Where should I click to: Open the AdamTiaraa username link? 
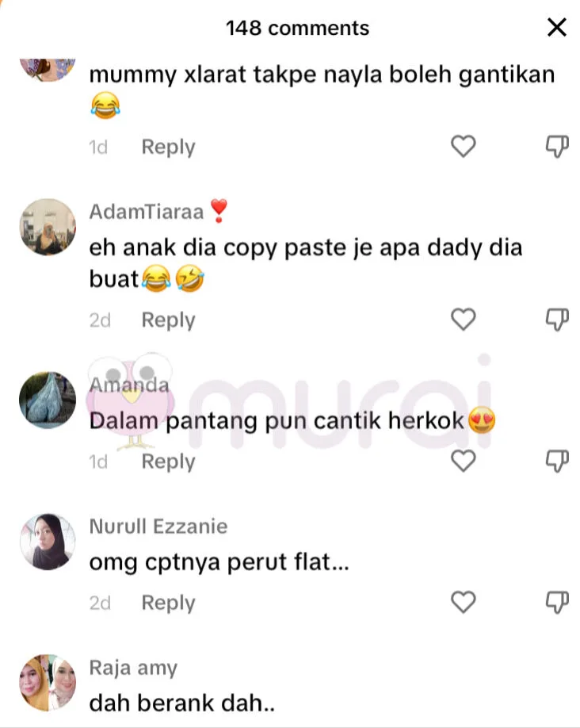(146, 212)
